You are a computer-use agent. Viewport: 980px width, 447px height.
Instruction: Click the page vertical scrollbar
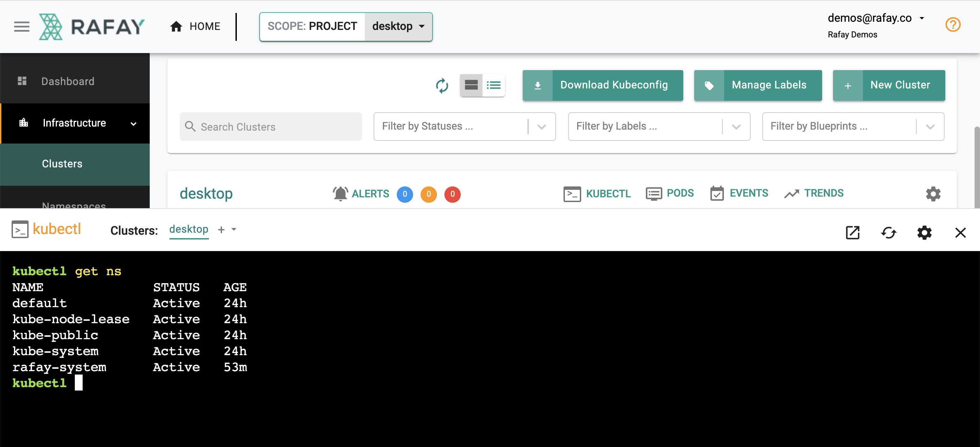click(976, 167)
